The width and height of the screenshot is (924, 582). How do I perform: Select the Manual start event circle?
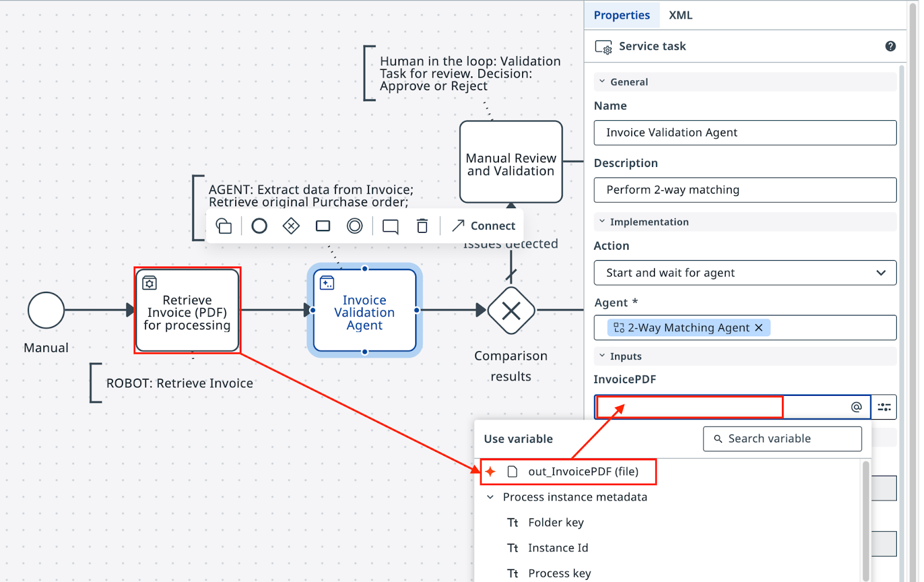[x=46, y=310]
